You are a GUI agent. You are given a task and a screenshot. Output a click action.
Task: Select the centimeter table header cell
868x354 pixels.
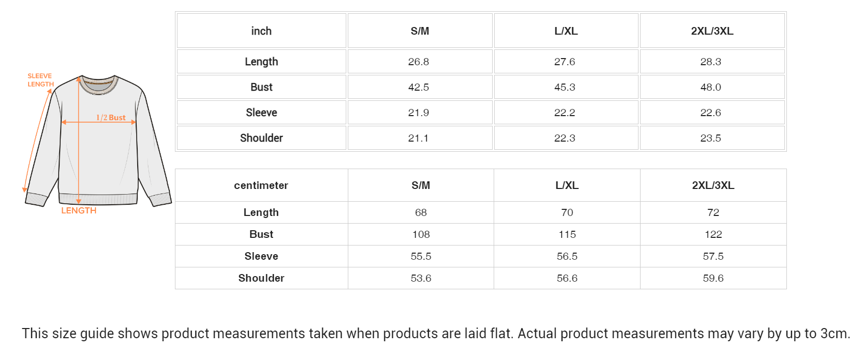[261, 185]
